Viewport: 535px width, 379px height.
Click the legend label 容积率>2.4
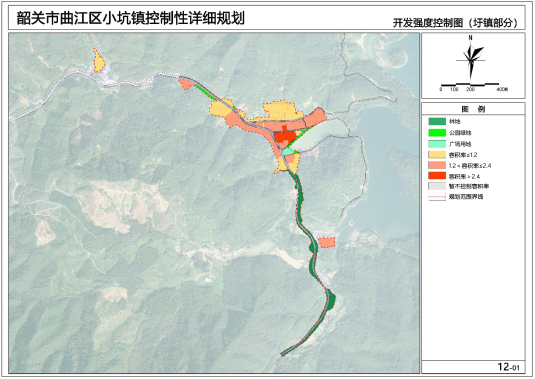click(x=464, y=176)
